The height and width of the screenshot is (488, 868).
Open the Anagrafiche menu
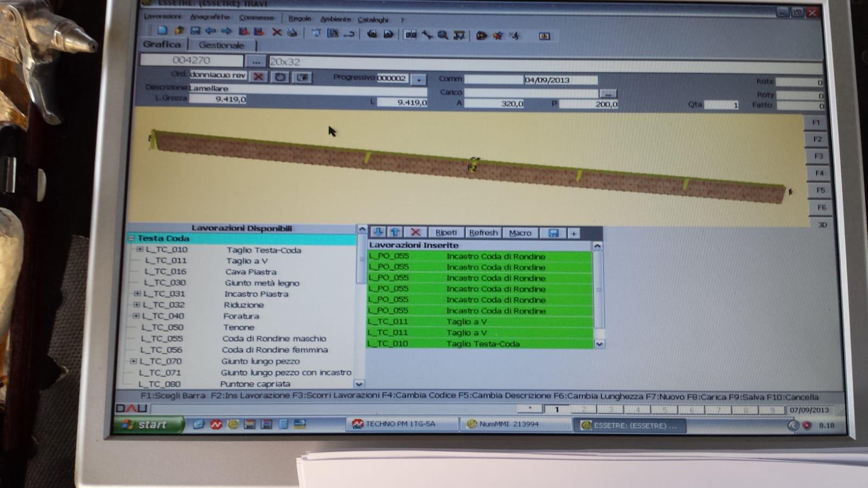click(x=209, y=17)
